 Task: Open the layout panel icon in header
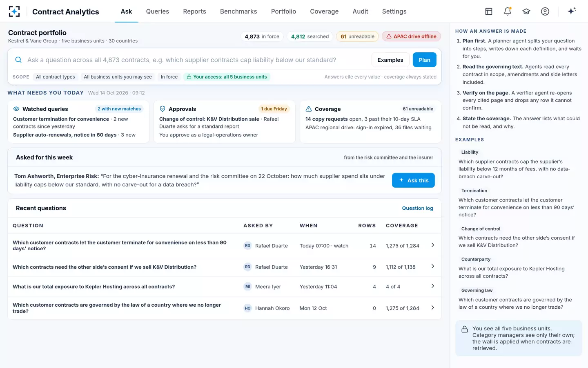pos(489,11)
